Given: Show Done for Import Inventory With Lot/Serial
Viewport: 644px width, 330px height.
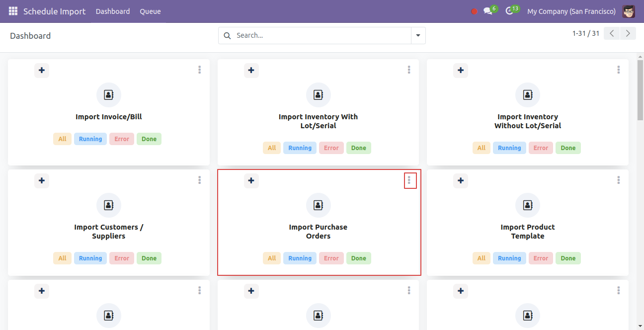Looking at the screenshot, I should pos(359,148).
